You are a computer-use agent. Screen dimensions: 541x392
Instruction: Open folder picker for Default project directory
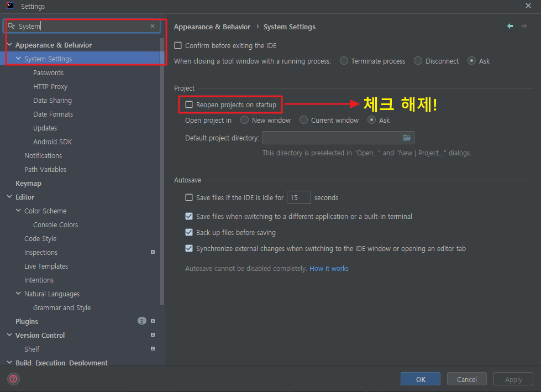tap(407, 138)
